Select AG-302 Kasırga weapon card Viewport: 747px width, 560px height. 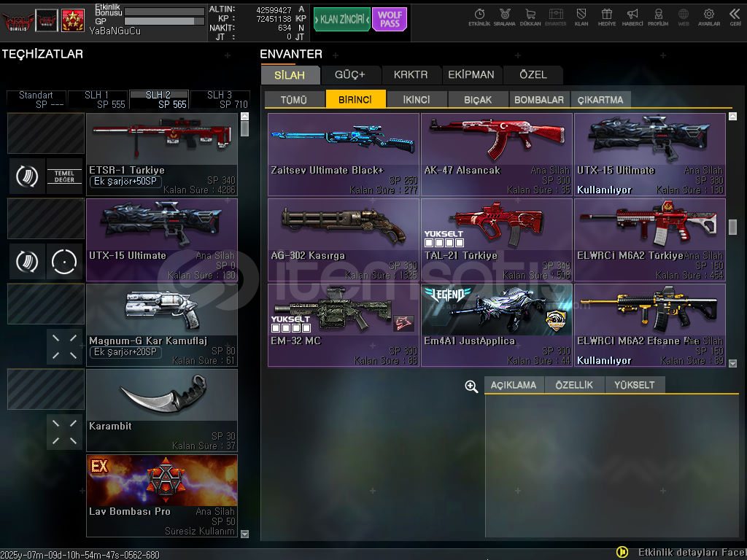344,240
